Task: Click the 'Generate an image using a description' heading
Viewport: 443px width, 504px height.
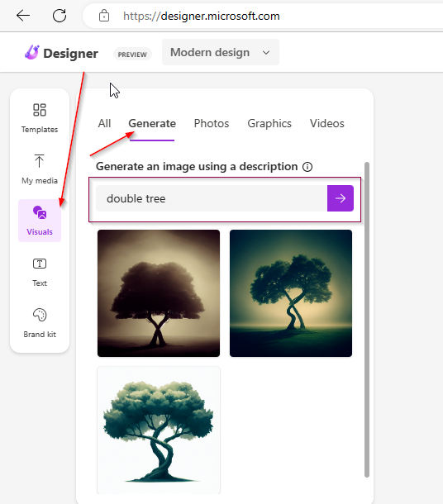Action: coord(197,167)
